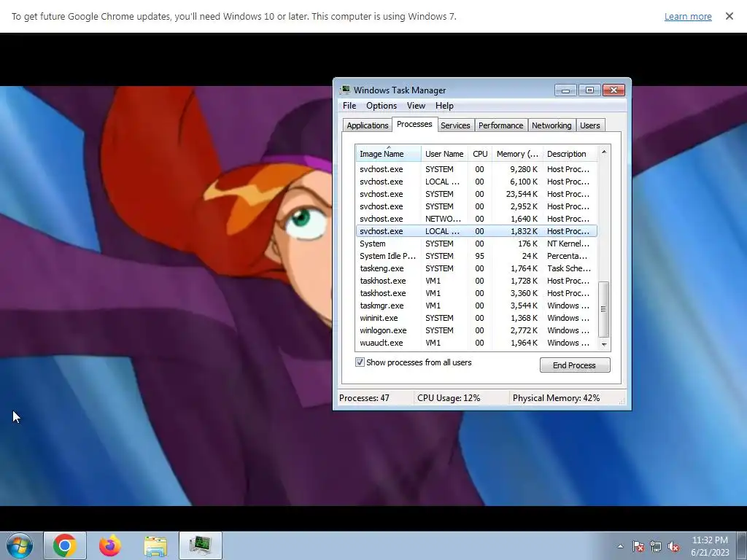Click the process list scrollbar thumb
The height and width of the screenshot is (560, 747).
tap(603, 309)
